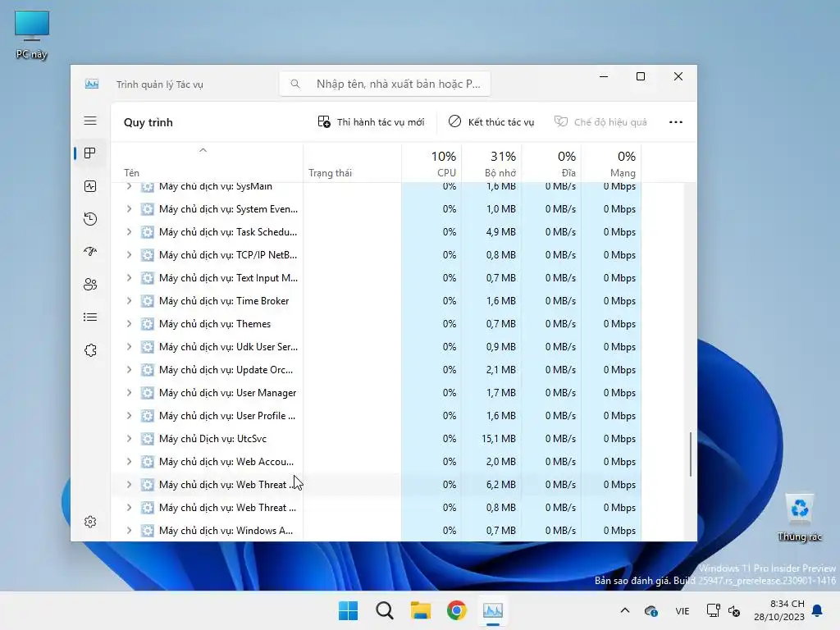Open File Explorer from the taskbar
Viewport: 840px width, 630px height.
(421, 610)
